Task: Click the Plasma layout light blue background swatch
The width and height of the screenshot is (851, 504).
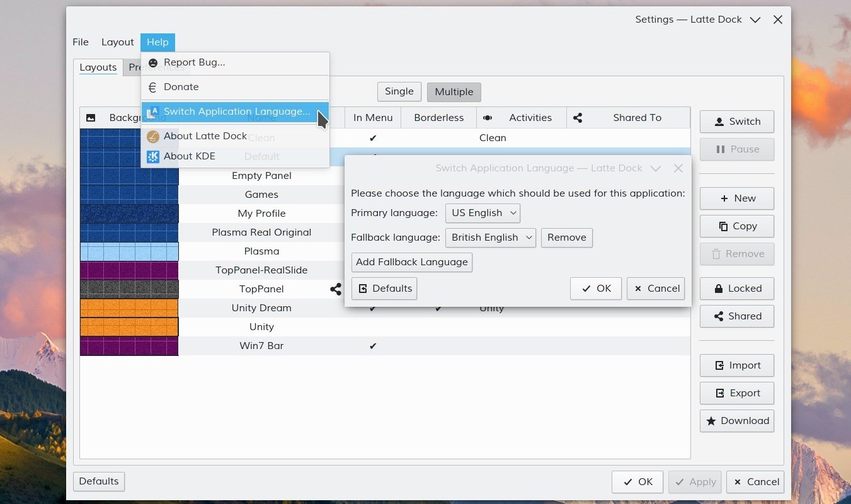Action: click(x=129, y=251)
